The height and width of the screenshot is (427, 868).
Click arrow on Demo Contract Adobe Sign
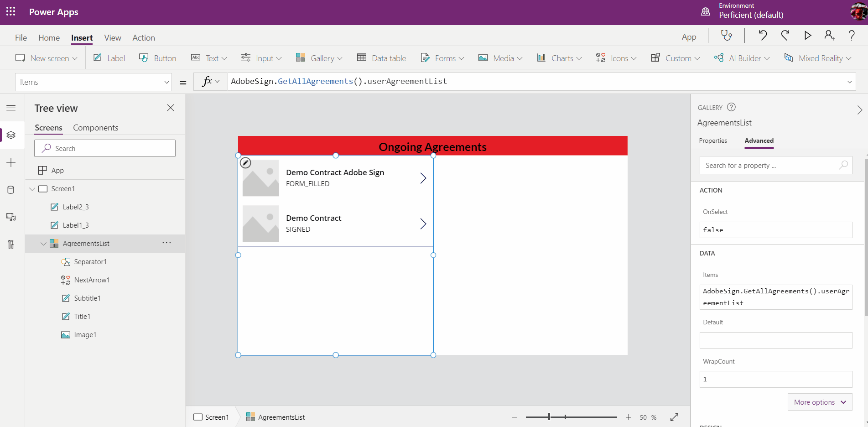point(423,178)
